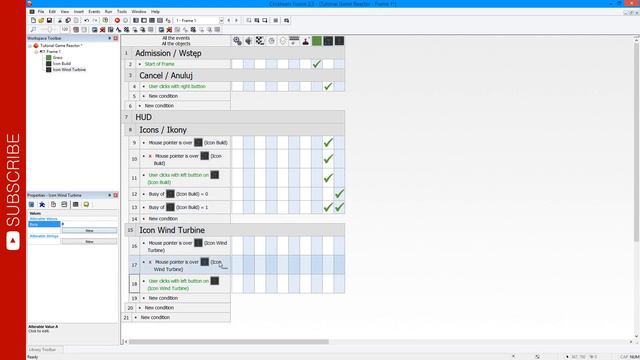Open the File menu
Image resolution: width=640 pixels, height=360 pixels.
[x=41, y=12]
